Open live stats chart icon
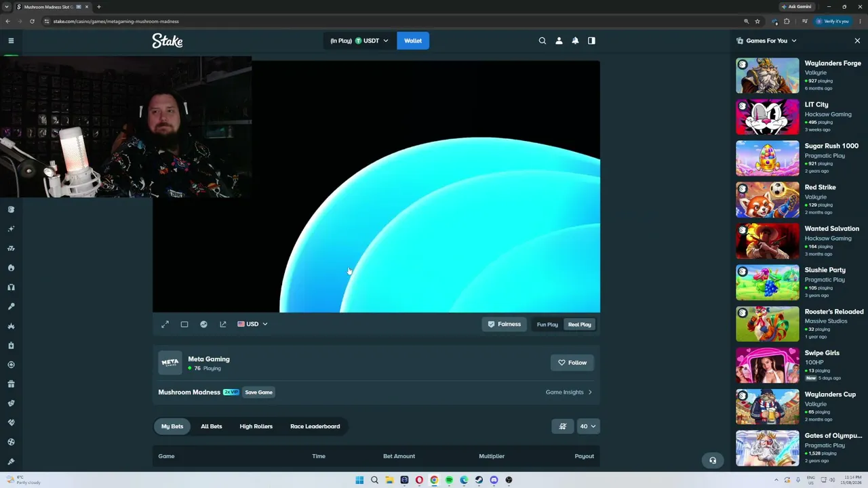 [x=203, y=325]
